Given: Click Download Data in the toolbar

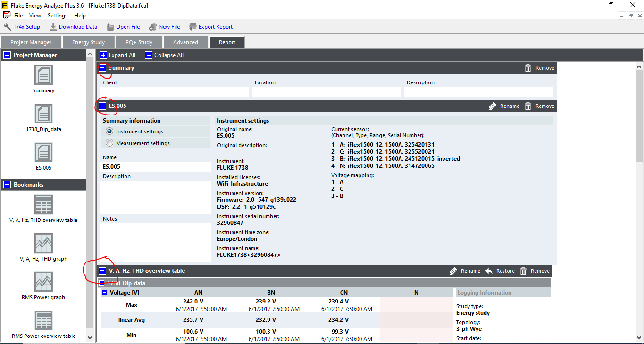Looking at the screenshot, I should 73,27.
